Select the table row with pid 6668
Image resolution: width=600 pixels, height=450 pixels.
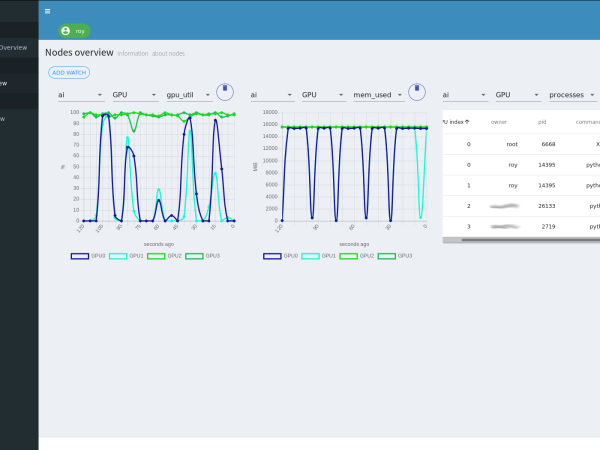(520, 144)
